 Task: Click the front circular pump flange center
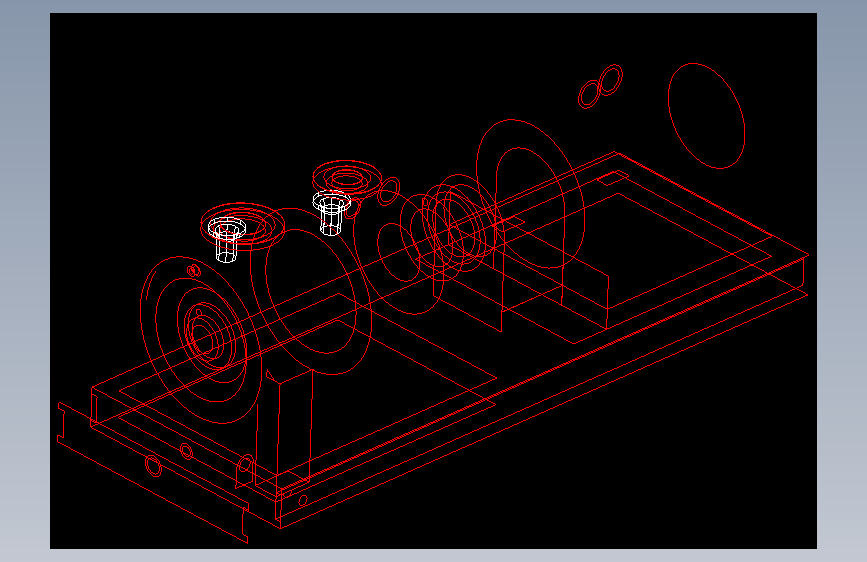click(200, 339)
